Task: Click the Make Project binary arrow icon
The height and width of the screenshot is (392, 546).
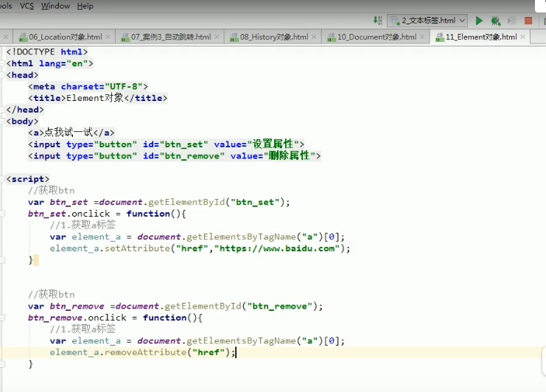Action: click(x=378, y=21)
